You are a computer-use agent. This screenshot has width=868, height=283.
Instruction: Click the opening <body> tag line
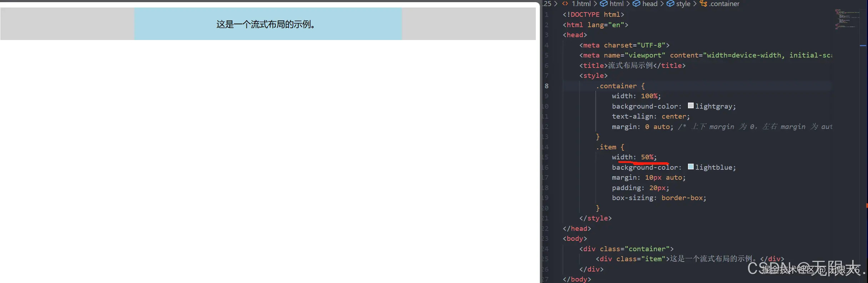pyautogui.click(x=575, y=239)
